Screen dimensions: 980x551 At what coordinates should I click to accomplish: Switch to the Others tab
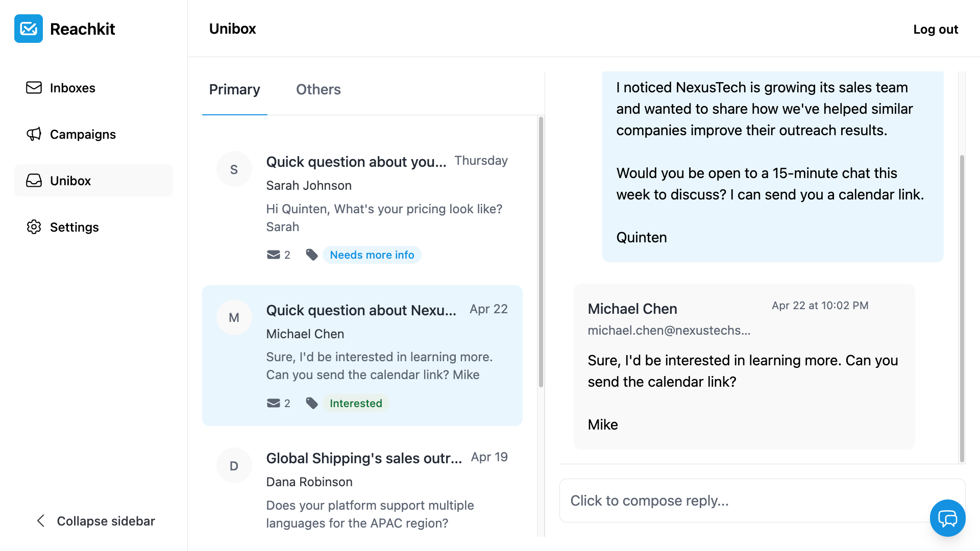coord(318,90)
